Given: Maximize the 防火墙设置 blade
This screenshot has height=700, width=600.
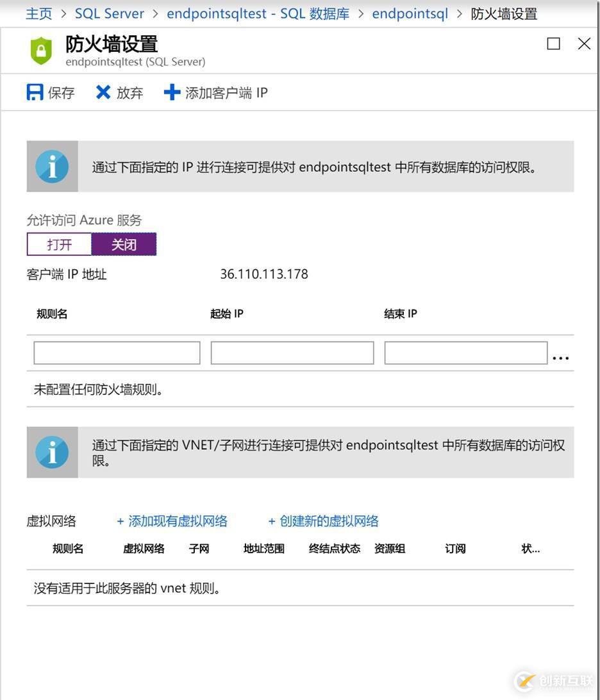Looking at the screenshot, I should (554, 44).
